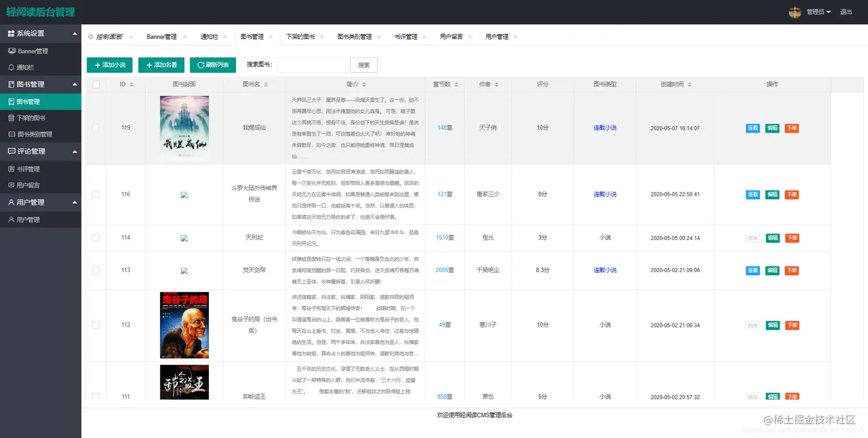Close the Banner管理 tab

(x=185, y=37)
